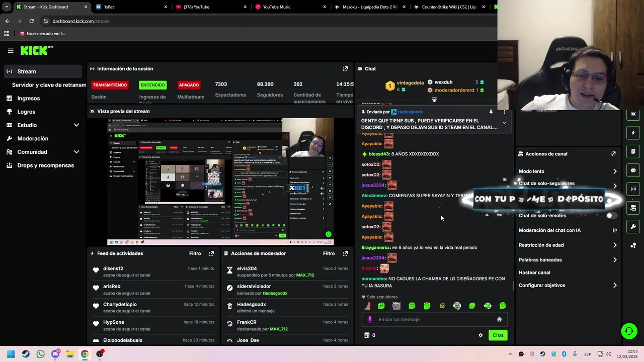
Task: Select the cat emote in quick emotes
Action: tap(396, 306)
